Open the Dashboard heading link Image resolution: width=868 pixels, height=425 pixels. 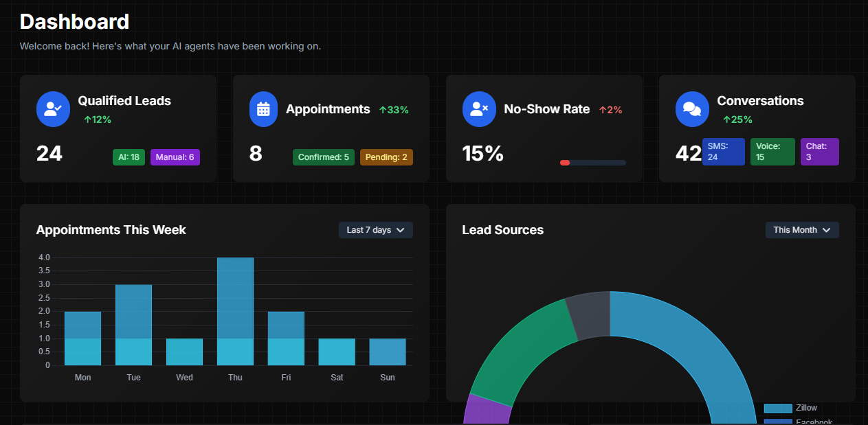click(x=74, y=21)
